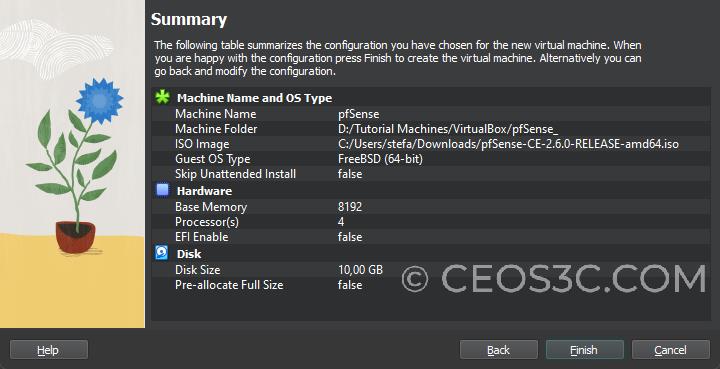This screenshot has height=369, width=720.
Task: Cancel the new virtual machine wizard
Action: pos(671,350)
